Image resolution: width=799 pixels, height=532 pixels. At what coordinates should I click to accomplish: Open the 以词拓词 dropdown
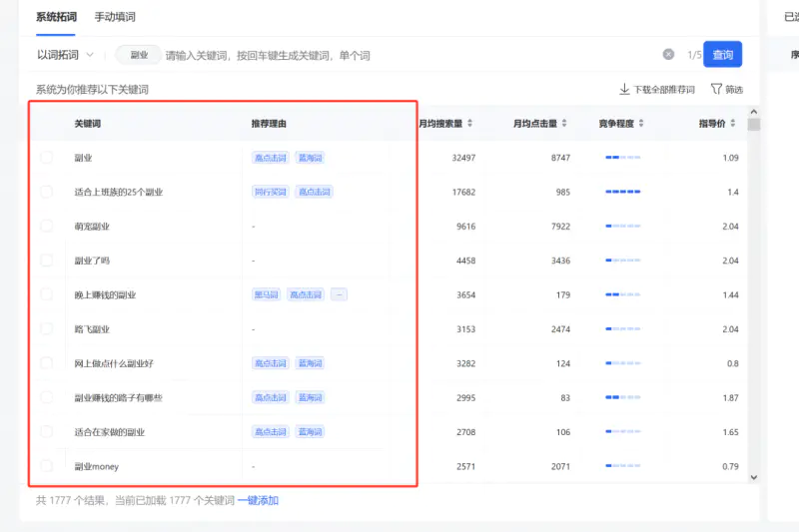point(65,55)
